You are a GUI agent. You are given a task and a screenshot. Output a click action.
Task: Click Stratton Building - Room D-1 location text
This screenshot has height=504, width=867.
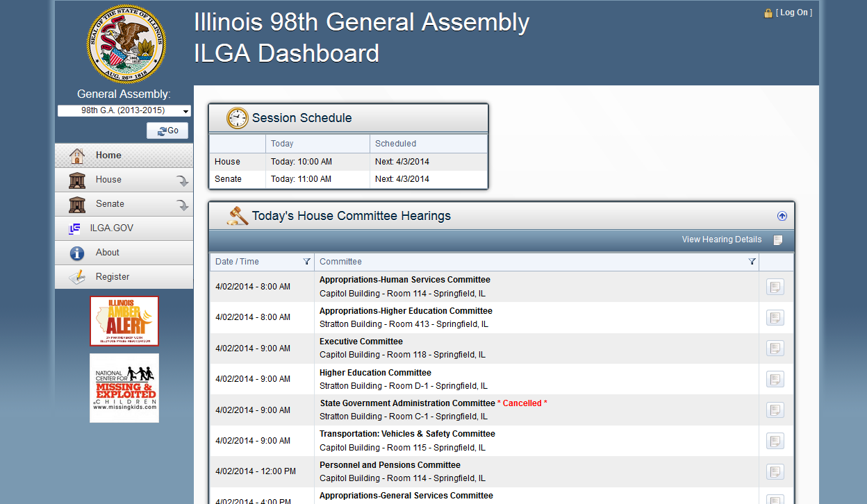pos(404,386)
